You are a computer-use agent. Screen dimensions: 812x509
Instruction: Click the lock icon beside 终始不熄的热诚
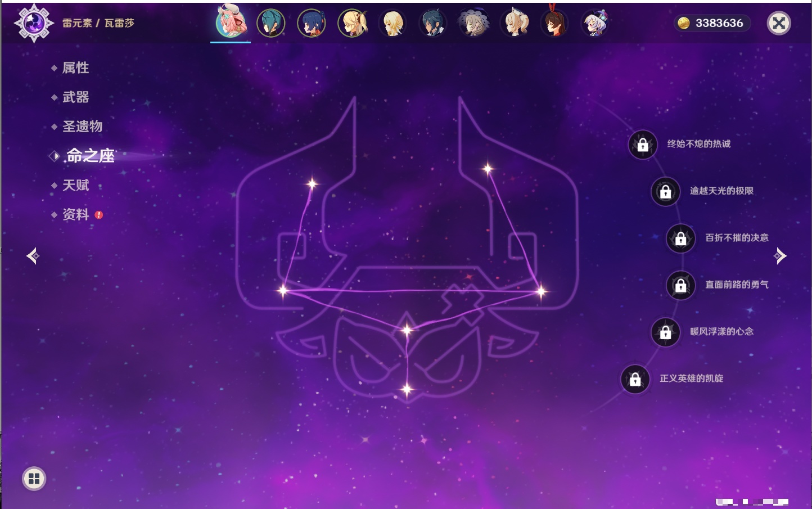pos(643,145)
